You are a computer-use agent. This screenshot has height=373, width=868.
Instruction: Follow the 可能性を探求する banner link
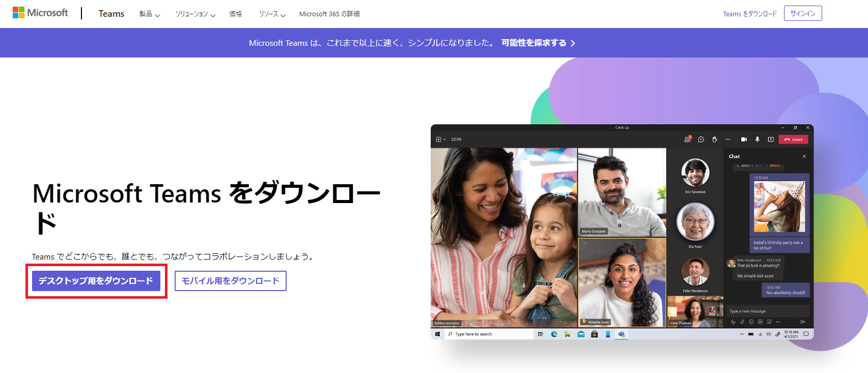point(538,43)
